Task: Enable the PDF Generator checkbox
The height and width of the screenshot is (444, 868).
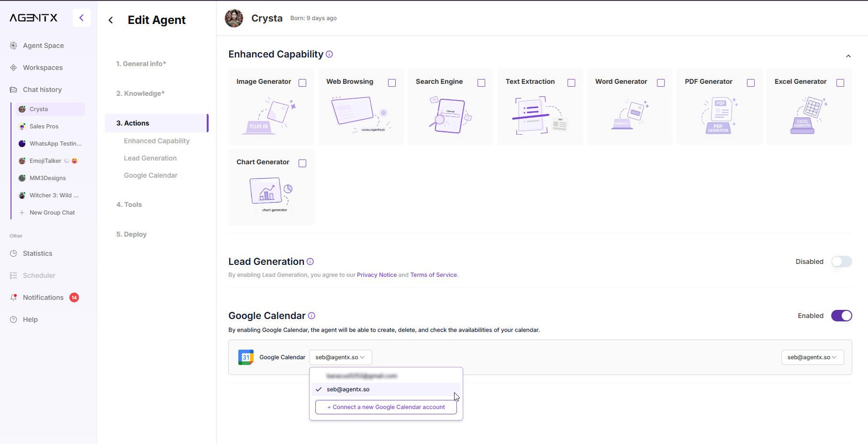Action: [x=751, y=83]
